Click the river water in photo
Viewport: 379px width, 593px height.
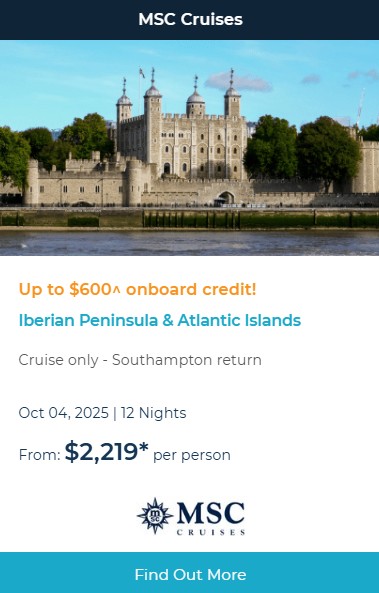(190, 243)
